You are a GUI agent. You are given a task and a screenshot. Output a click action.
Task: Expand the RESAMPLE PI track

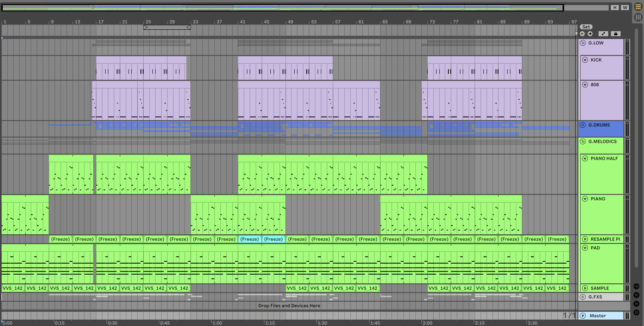(x=585, y=239)
